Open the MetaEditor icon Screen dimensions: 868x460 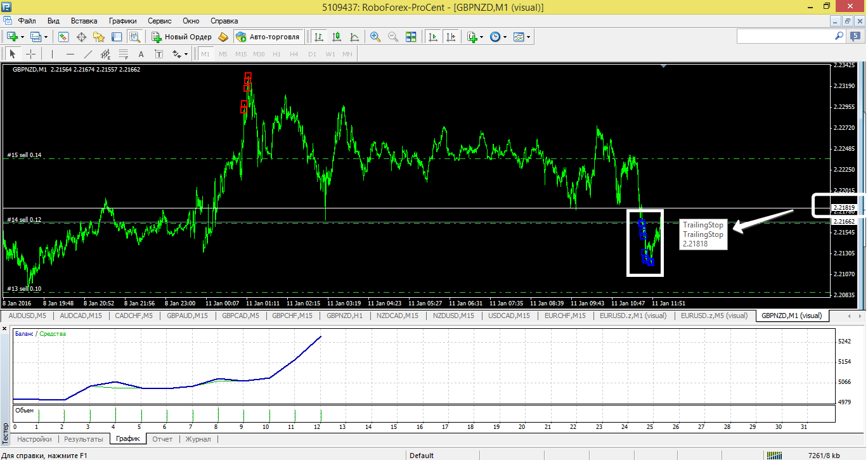pyautogui.click(x=223, y=37)
